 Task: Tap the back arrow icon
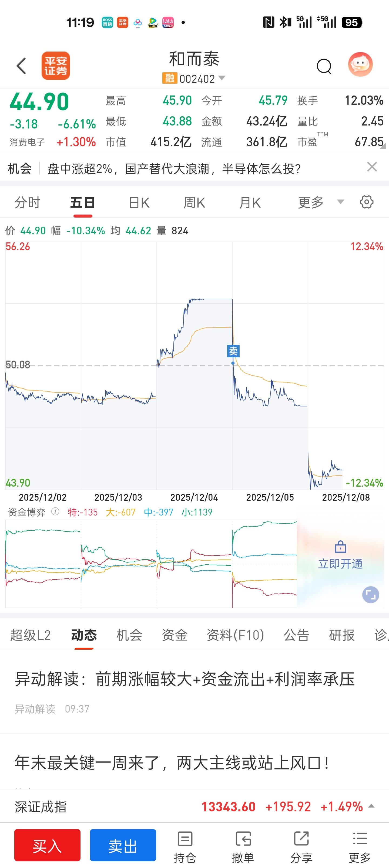tap(21, 66)
